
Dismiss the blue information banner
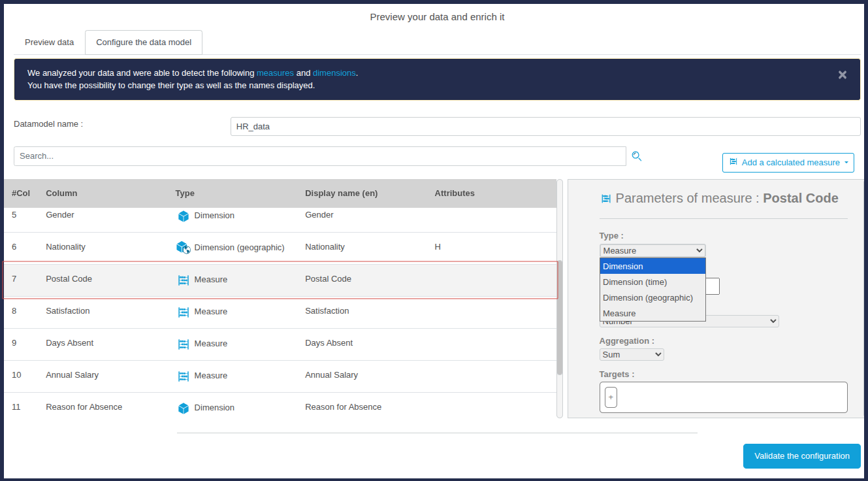[x=843, y=75]
